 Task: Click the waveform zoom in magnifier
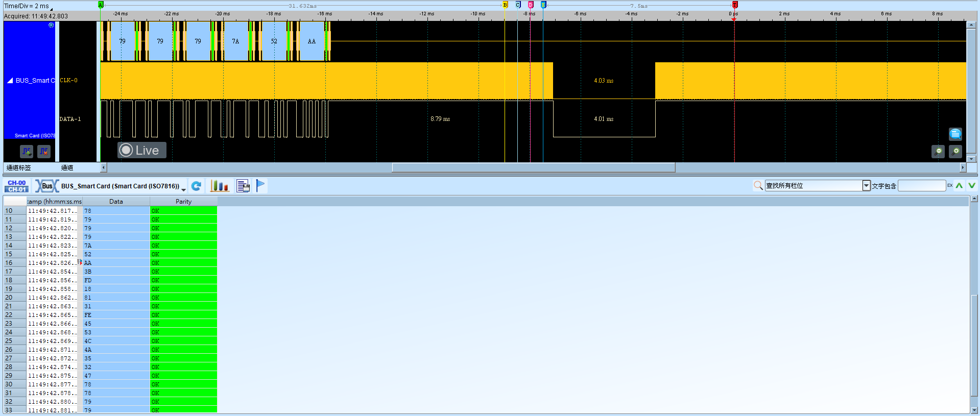click(955, 152)
